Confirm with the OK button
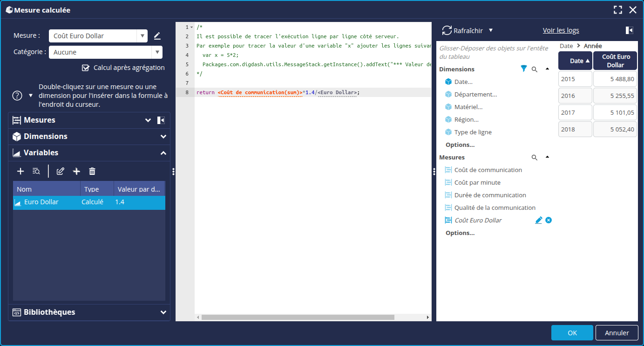This screenshot has height=346, width=644. (572, 333)
